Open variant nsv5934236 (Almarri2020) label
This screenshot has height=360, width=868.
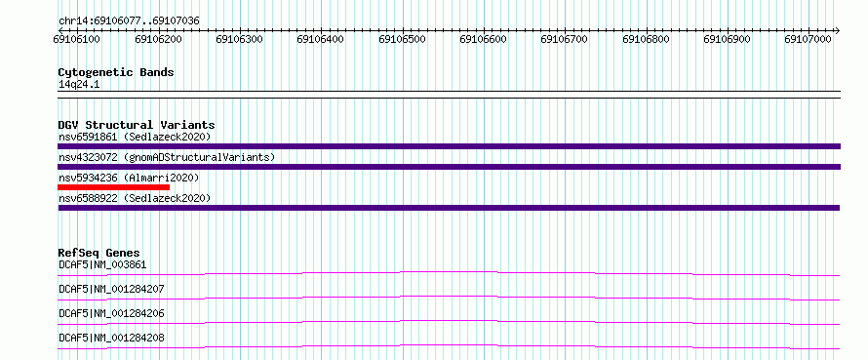[129, 178]
